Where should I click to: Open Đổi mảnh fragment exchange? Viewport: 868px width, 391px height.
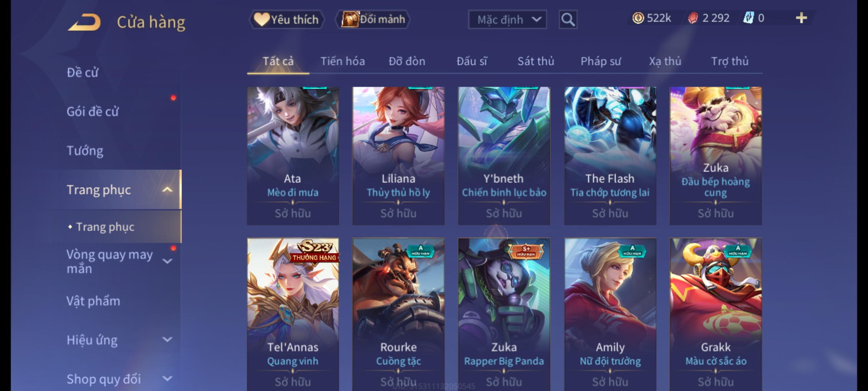click(x=373, y=20)
